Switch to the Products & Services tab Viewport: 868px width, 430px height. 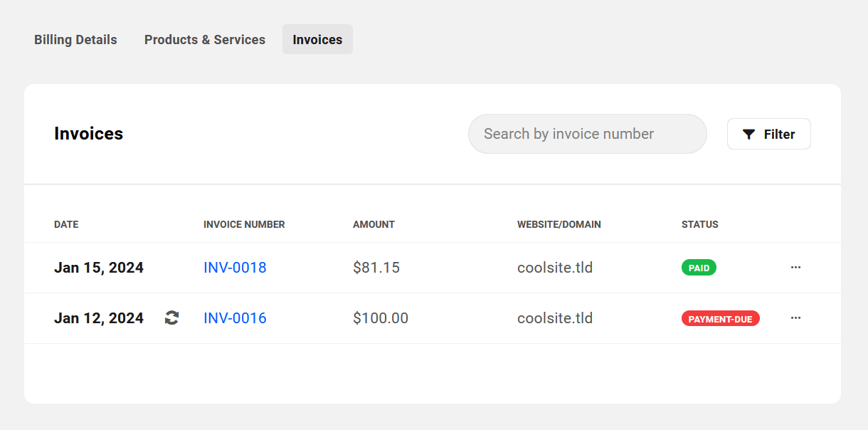click(205, 40)
